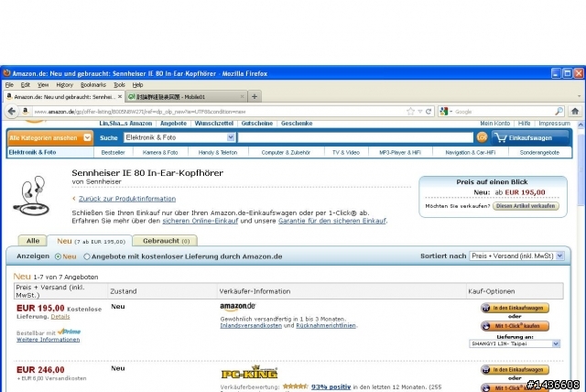Open the Help menu
This screenshot has width=586, height=392.
coord(137,85)
